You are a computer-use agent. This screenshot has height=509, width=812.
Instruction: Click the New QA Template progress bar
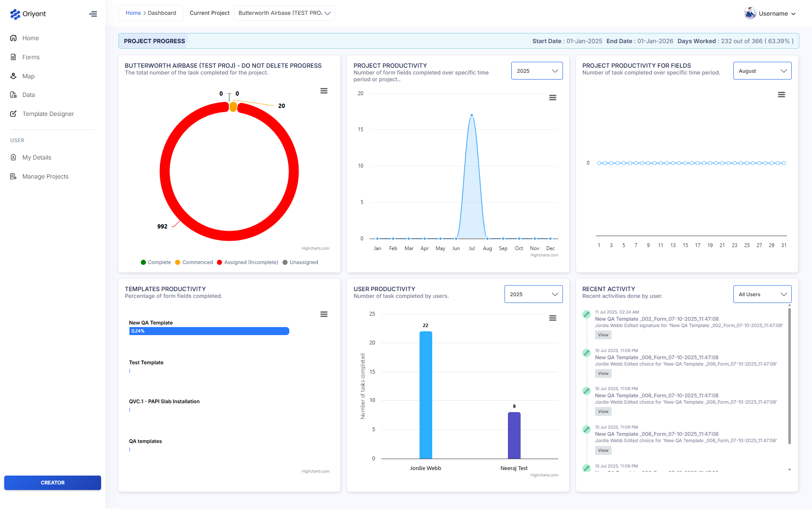(209, 331)
